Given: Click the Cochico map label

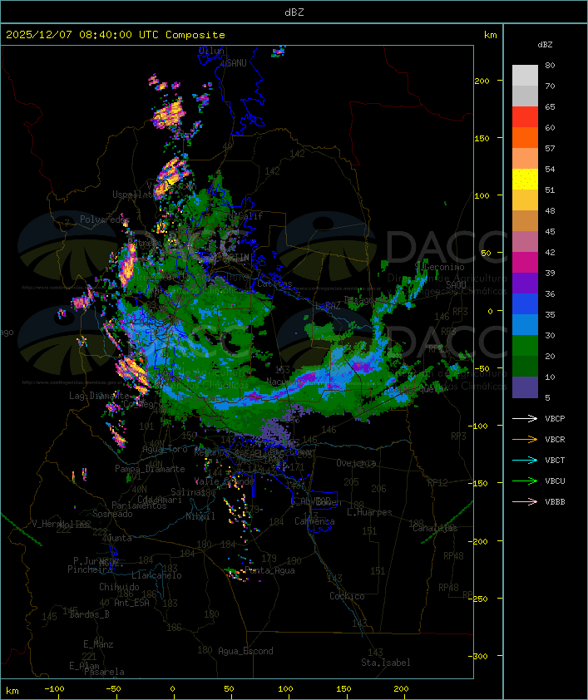Looking at the screenshot, I should 347,596.
